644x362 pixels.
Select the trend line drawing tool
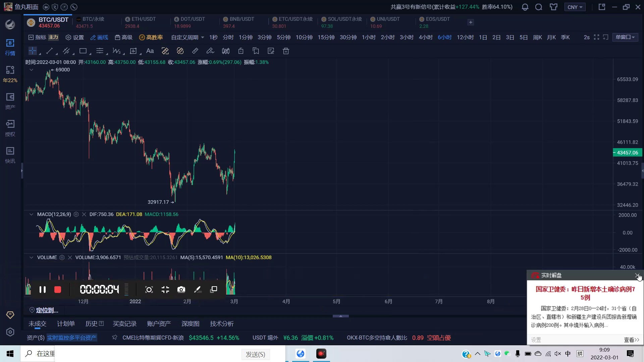(49, 51)
